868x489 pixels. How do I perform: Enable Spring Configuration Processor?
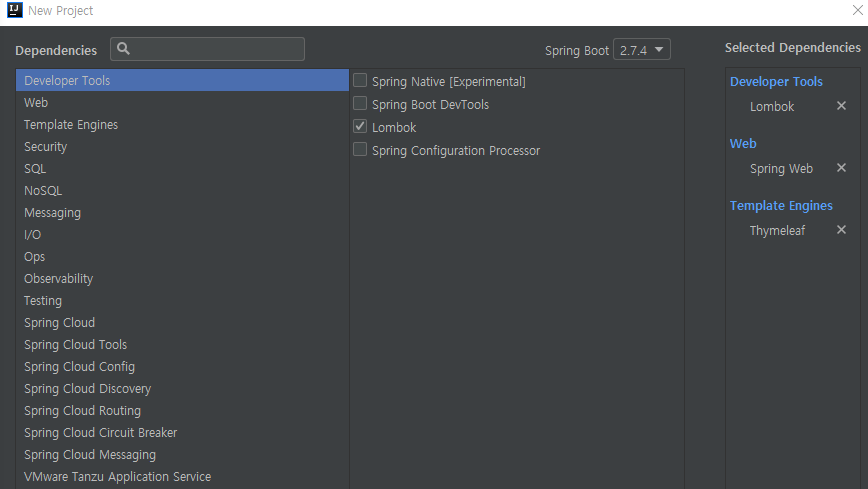pos(360,150)
